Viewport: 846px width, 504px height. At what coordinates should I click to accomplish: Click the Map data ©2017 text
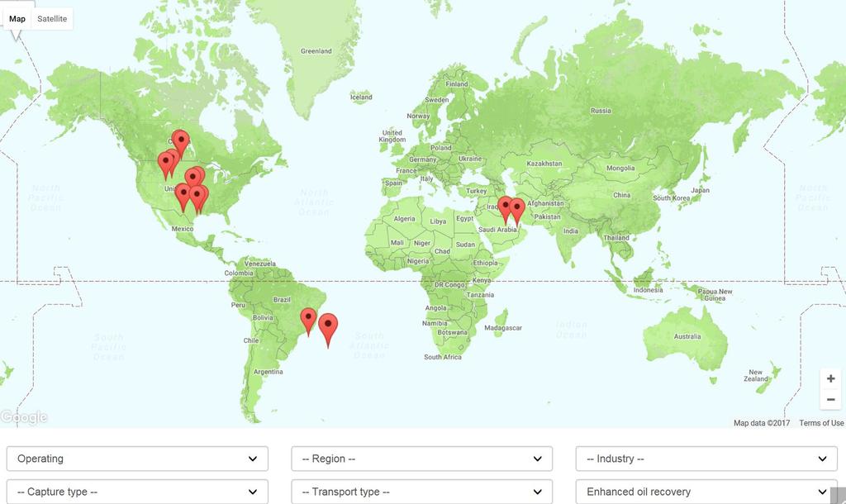pyautogui.click(x=761, y=423)
